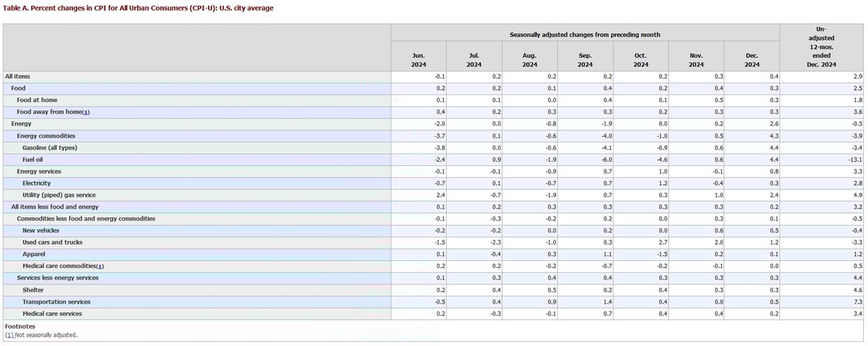The image size is (868, 346).
Task: Click the Table A title text
Action: [139, 8]
